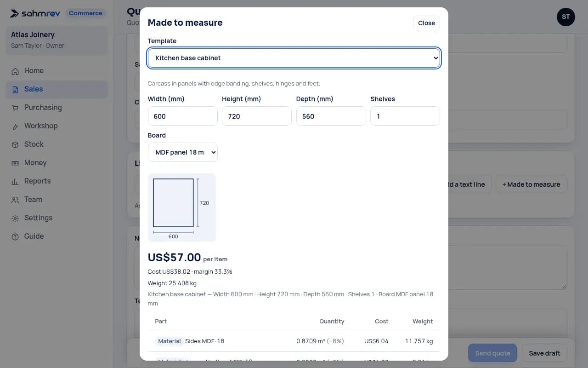Click the + Made to measure button
Image resolution: width=588 pixels, height=368 pixels.
531,184
